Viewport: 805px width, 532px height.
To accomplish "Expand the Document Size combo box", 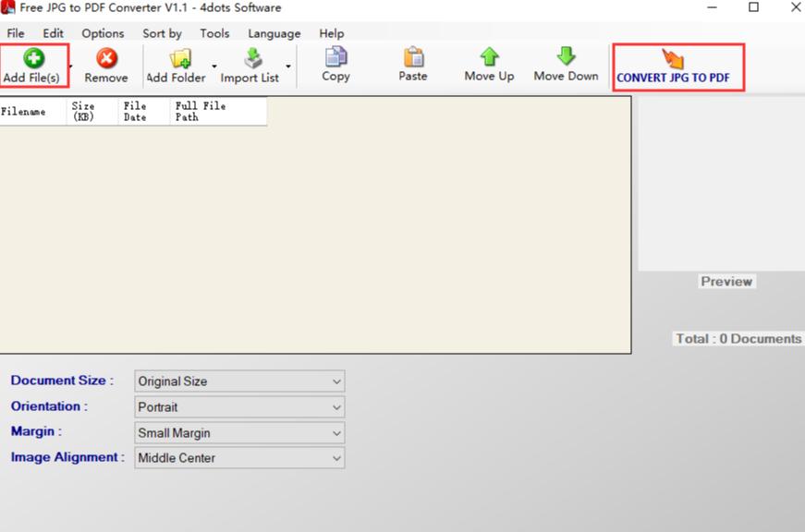I will (x=336, y=381).
